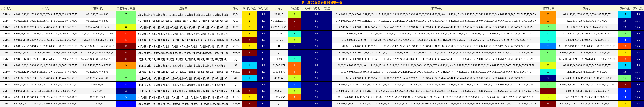Screen dimensions: 644x107
Task: Click the 温码数量 column header
Action: tap(294, 8)
